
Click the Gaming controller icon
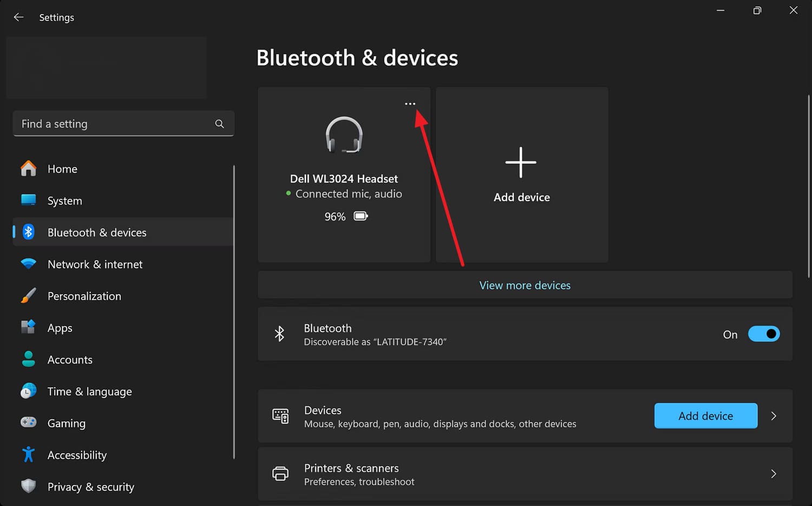coord(29,423)
